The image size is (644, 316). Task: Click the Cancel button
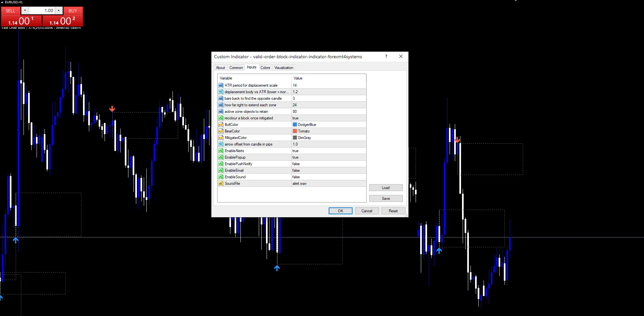[x=367, y=211]
